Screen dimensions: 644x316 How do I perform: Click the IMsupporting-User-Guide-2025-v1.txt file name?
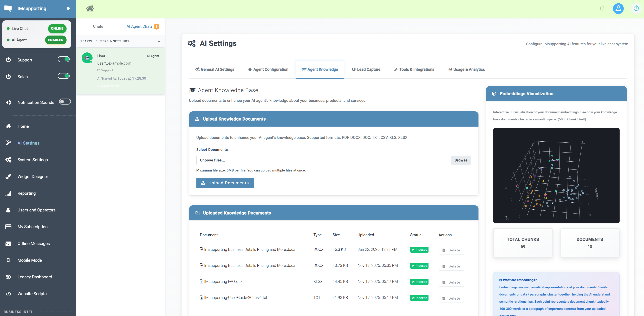point(236,298)
